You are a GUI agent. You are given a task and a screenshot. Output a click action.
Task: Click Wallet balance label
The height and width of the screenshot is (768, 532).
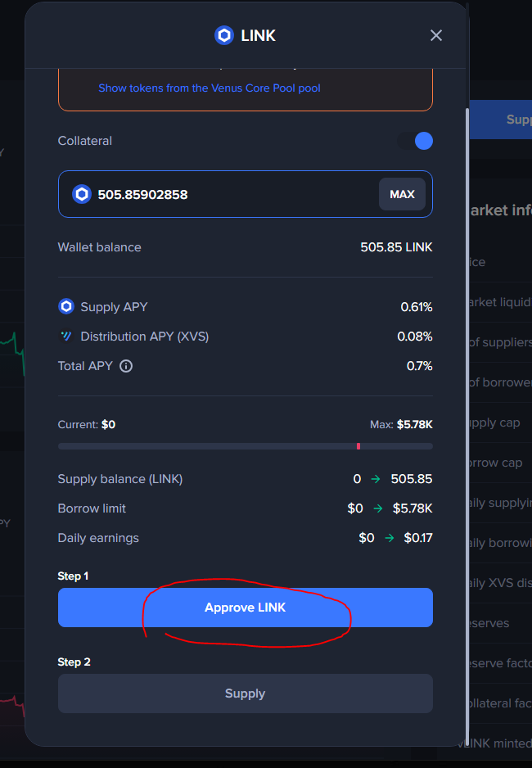99,247
